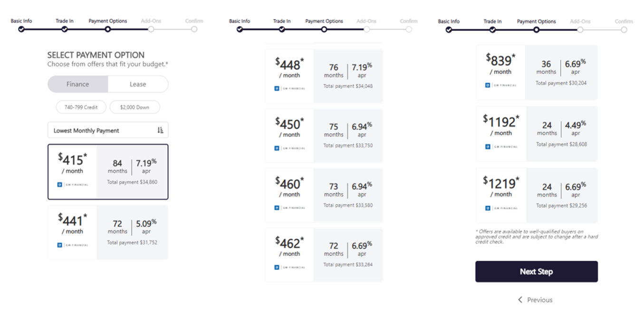Choose the $1192 per month 24-month offer card
Image resolution: width=644 pixels, height=312 pixels.
537,134
